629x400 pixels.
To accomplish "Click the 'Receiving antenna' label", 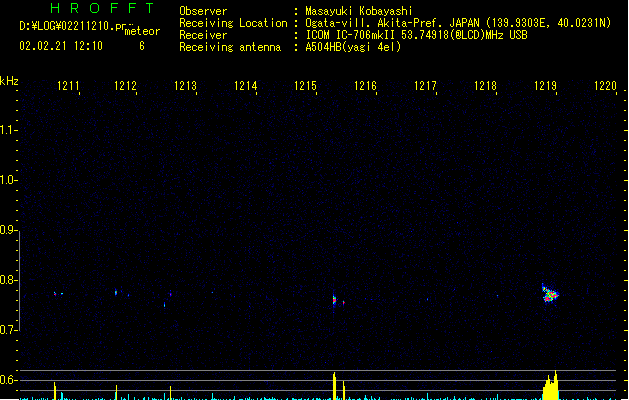I will point(230,47).
